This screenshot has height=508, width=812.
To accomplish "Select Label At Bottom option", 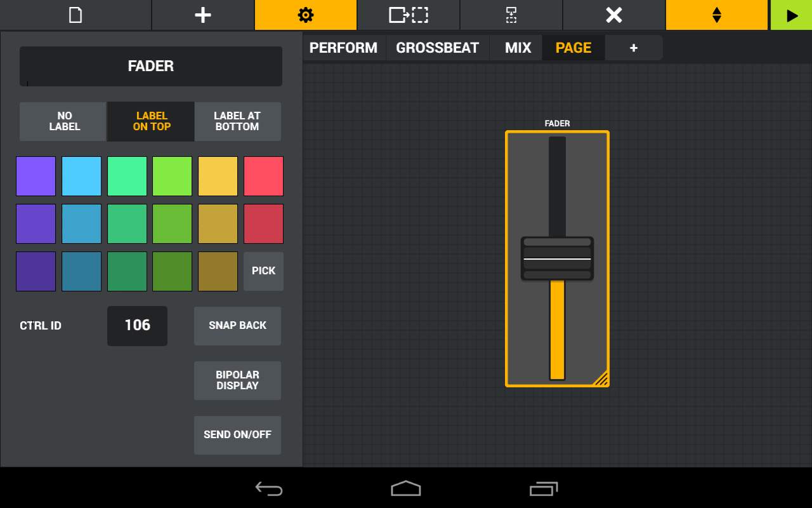I will tap(237, 121).
